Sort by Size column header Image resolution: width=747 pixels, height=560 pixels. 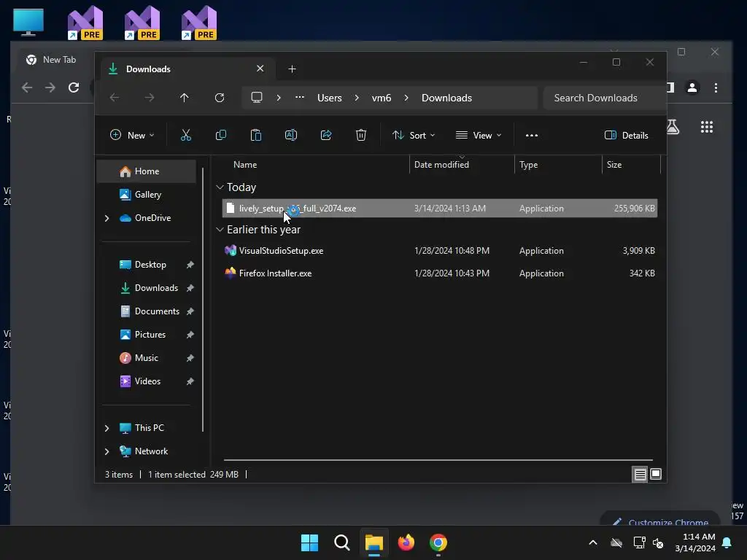tap(631, 165)
